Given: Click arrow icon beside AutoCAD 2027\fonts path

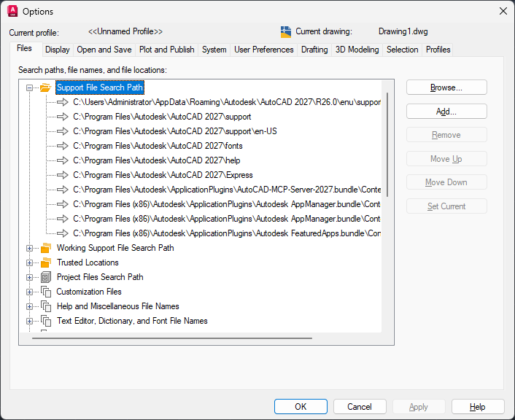Looking at the screenshot, I should [x=63, y=146].
